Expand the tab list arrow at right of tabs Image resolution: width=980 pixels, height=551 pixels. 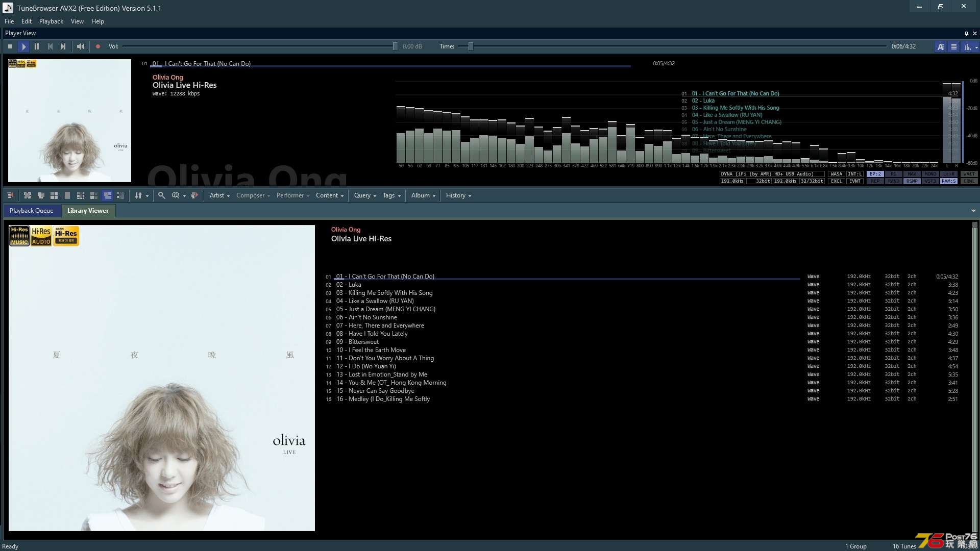click(x=973, y=211)
